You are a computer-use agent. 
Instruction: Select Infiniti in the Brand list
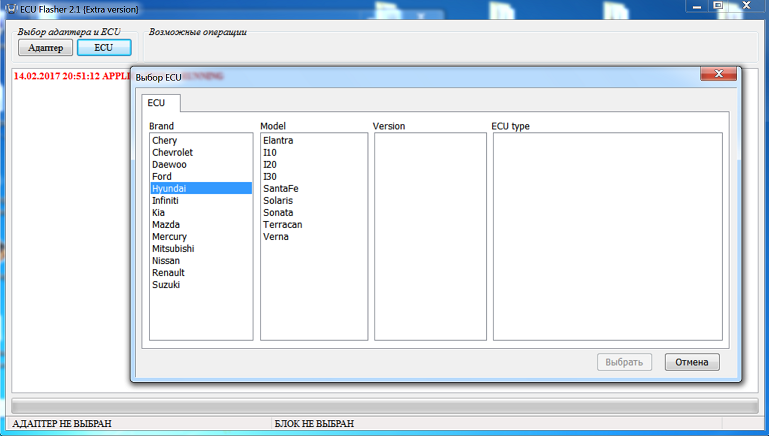(201, 201)
